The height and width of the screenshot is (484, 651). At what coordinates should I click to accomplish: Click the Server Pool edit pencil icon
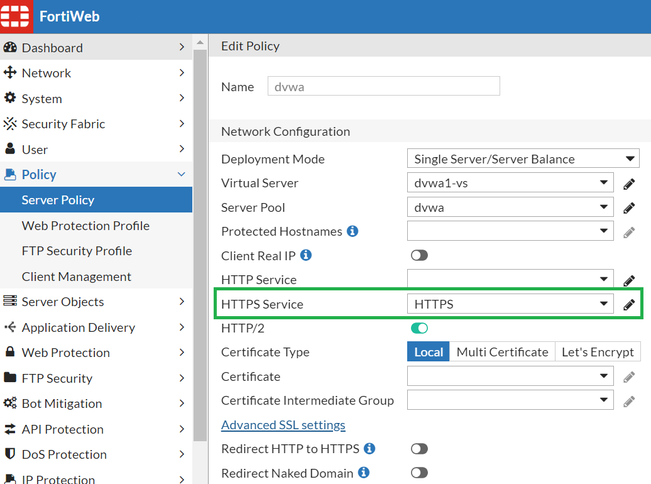click(629, 208)
